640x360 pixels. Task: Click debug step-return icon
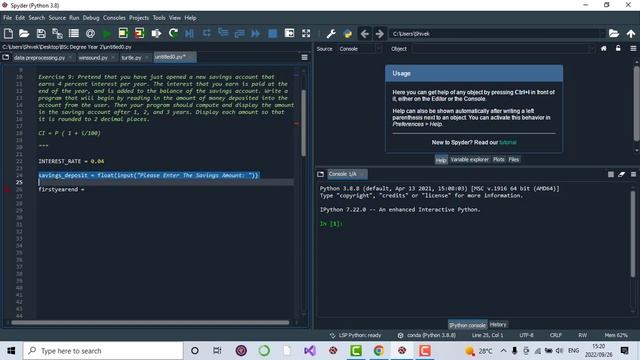click(x=239, y=33)
